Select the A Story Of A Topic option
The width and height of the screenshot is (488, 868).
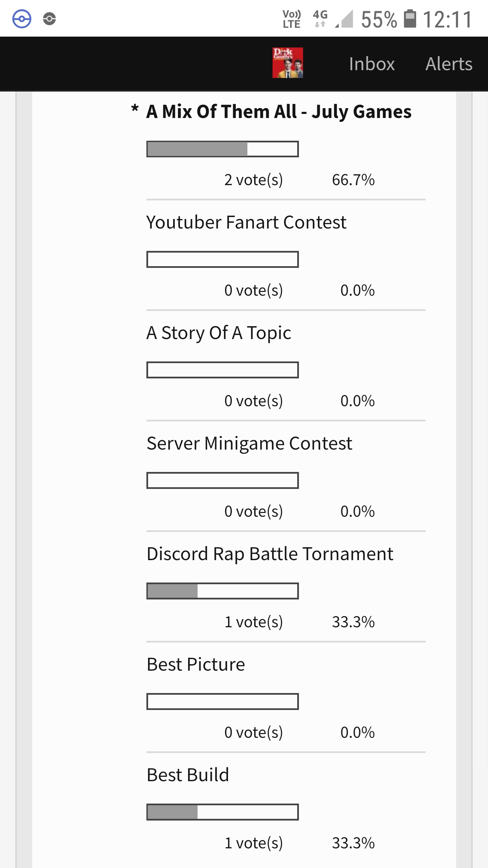[219, 333]
